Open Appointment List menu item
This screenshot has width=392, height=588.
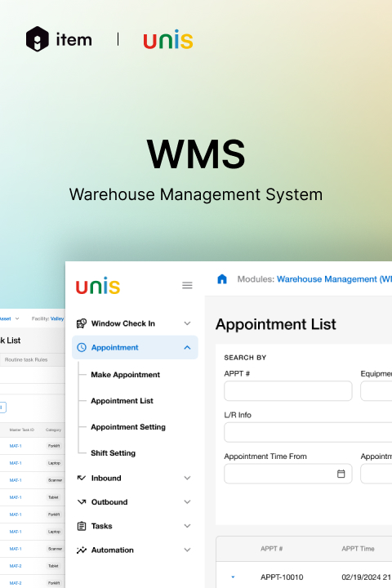122,401
